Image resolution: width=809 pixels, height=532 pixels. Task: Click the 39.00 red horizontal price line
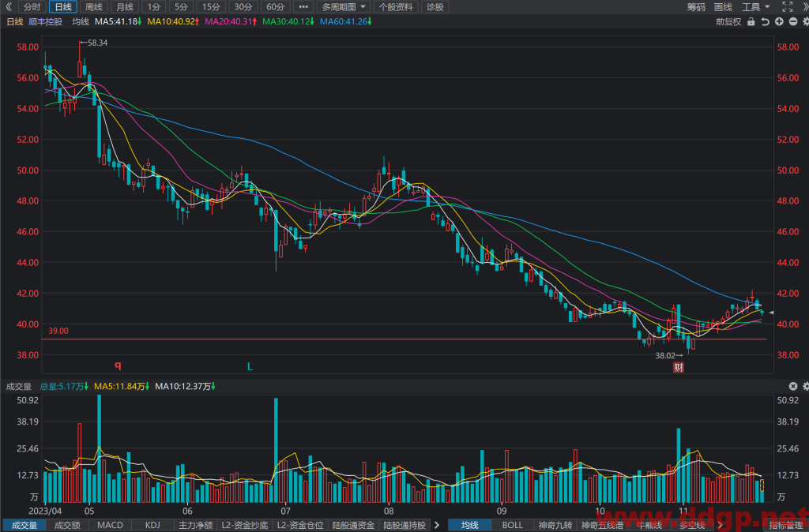pyautogui.click(x=404, y=339)
